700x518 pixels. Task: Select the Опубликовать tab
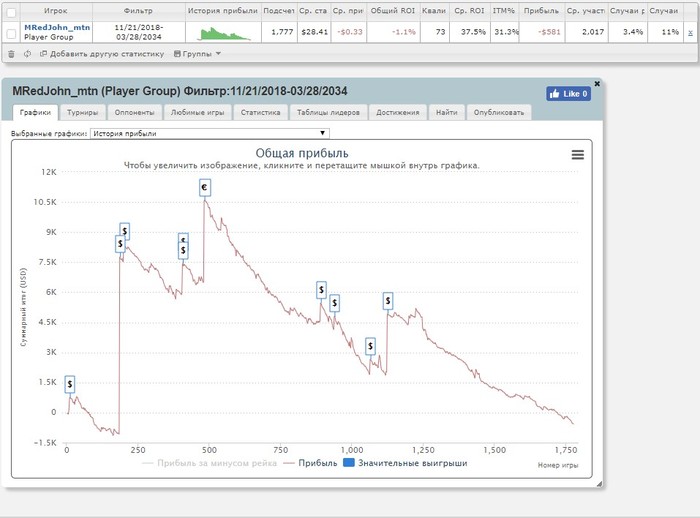499,113
